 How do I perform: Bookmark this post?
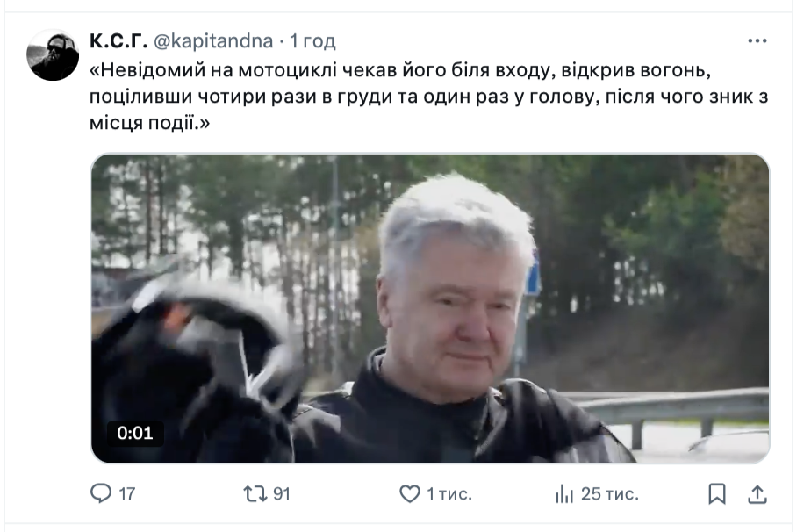pos(717,493)
